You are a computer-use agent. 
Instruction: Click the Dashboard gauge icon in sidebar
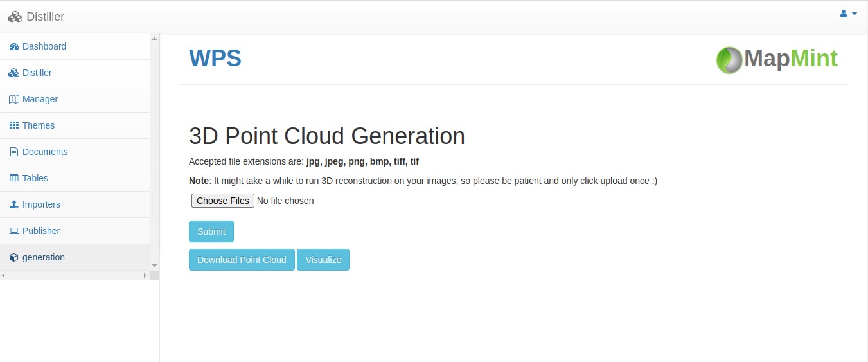point(14,47)
